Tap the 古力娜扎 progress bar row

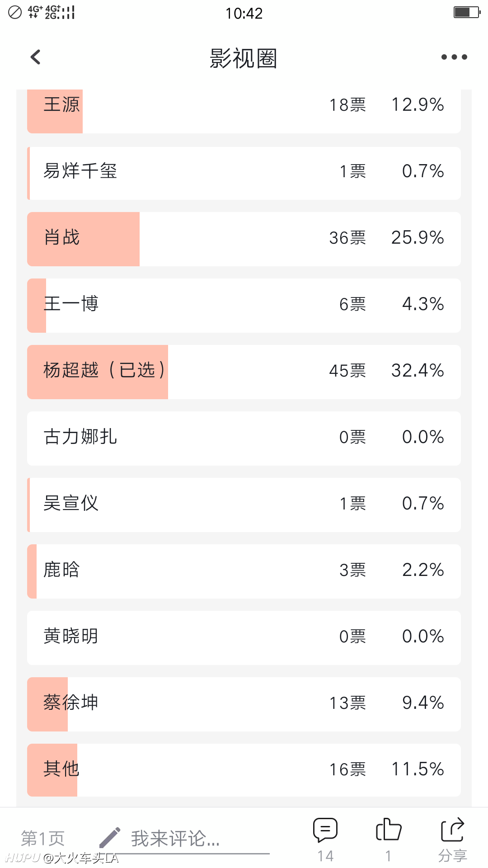(x=244, y=439)
